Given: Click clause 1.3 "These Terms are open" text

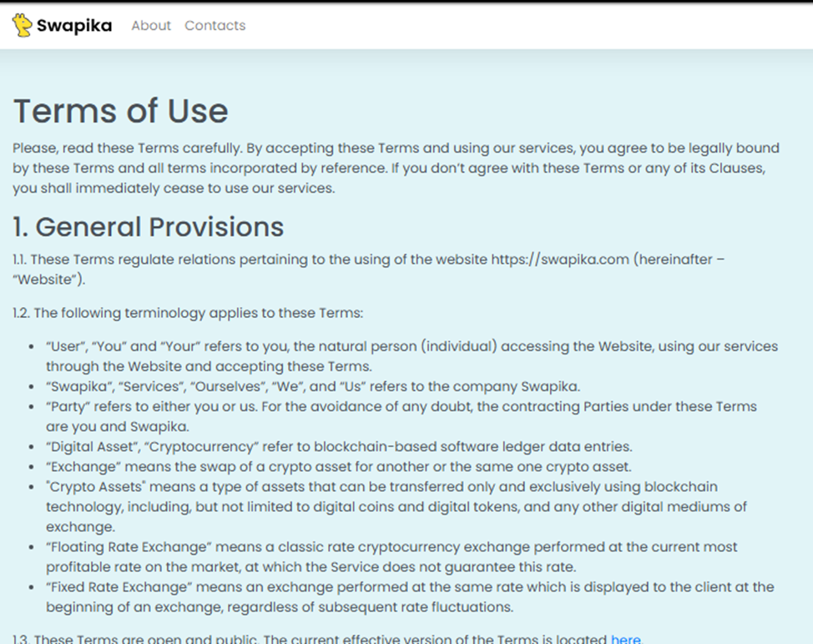Looking at the screenshot, I should pyautogui.click(x=328, y=638).
